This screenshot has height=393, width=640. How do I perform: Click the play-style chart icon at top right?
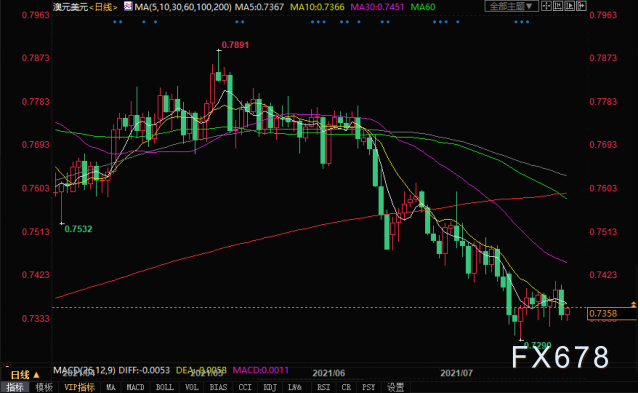(x=569, y=6)
